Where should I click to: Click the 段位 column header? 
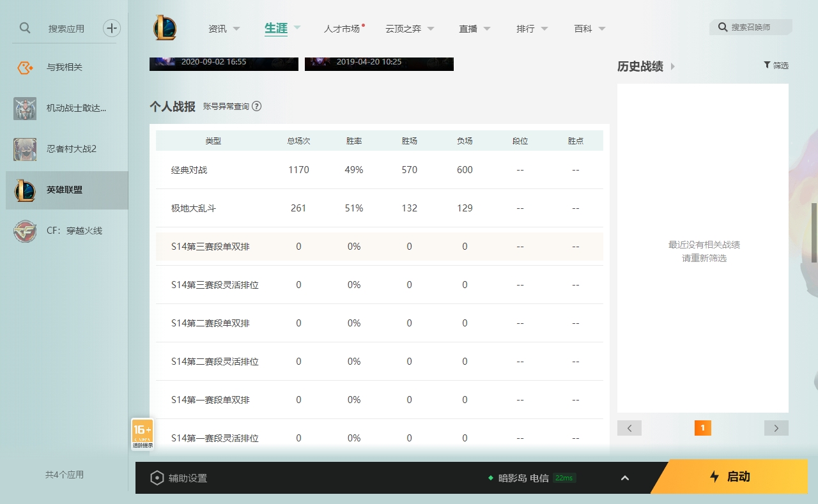point(520,141)
